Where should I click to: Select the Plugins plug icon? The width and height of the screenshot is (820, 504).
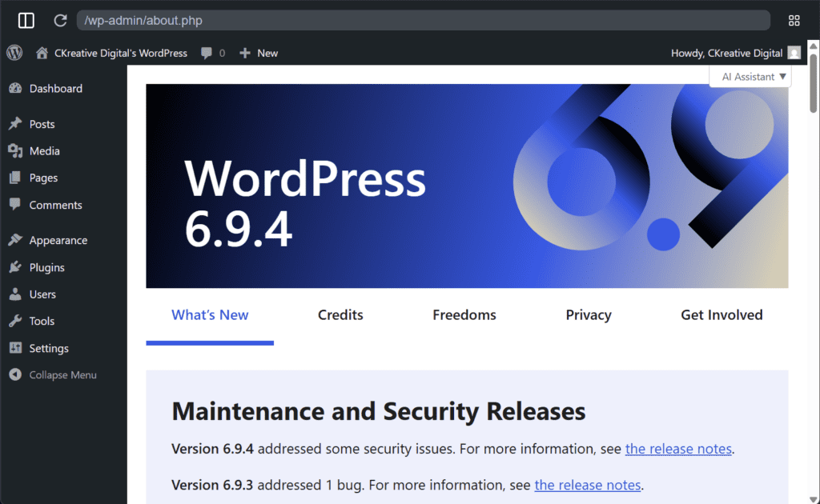tap(17, 267)
